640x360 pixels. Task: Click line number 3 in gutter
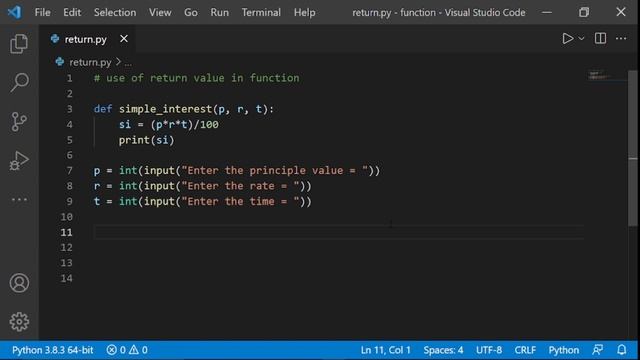69,109
